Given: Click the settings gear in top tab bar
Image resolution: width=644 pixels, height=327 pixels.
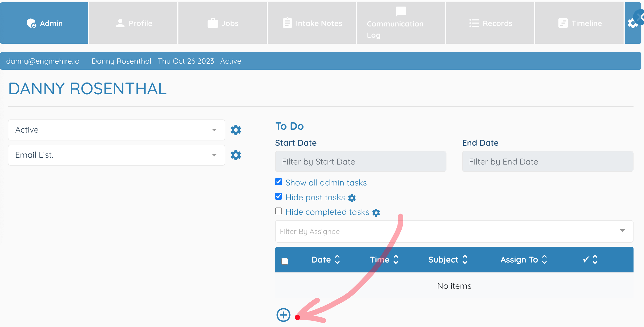Looking at the screenshot, I should tap(632, 24).
